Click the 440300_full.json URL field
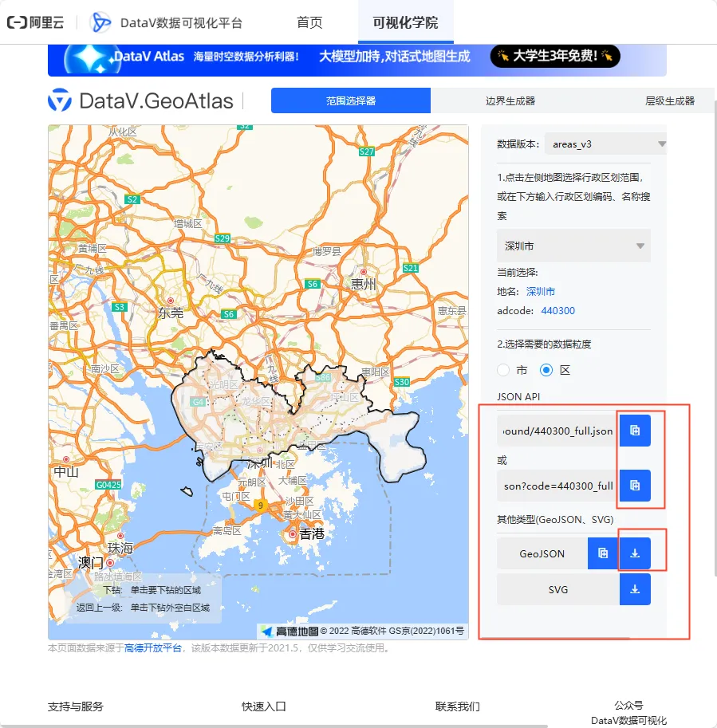Image resolution: width=717 pixels, height=728 pixels. (557, 431)
